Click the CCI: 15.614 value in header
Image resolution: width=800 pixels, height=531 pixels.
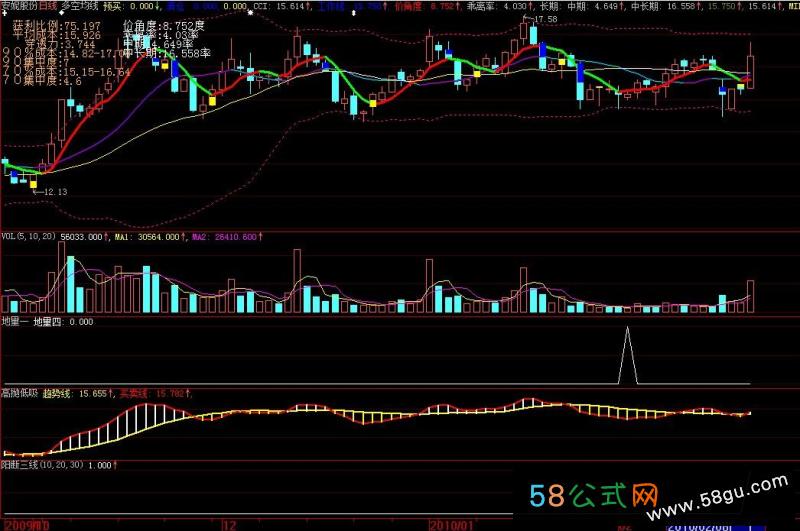coord(282,6)
